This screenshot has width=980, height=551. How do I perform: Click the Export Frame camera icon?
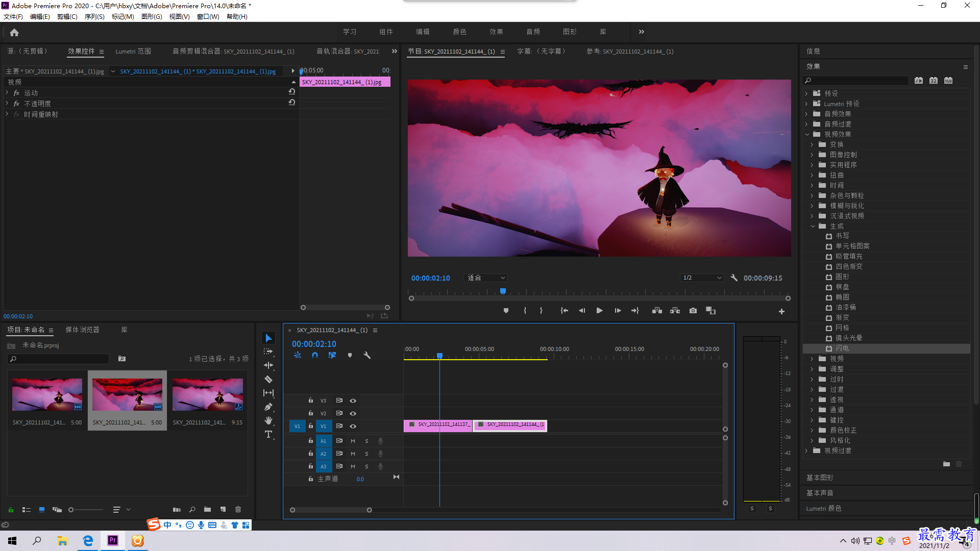[x=693, y=311]
